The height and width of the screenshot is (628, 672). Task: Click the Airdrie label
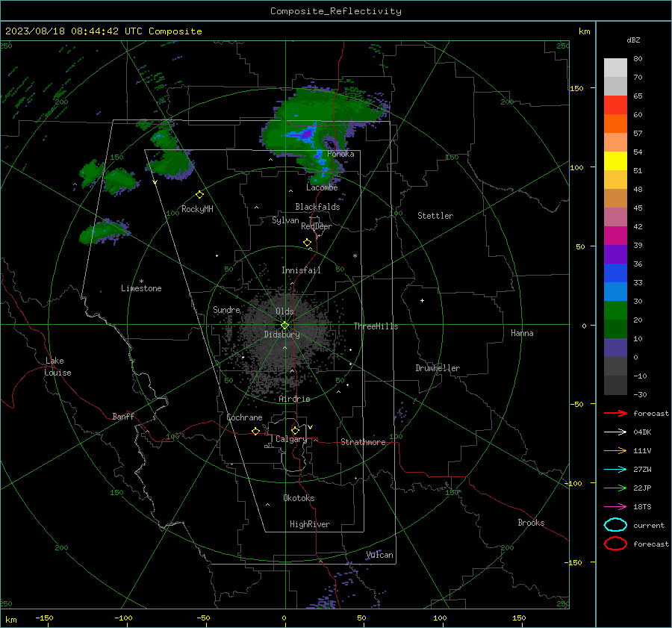pyautogui.click(x=294, y=399)
